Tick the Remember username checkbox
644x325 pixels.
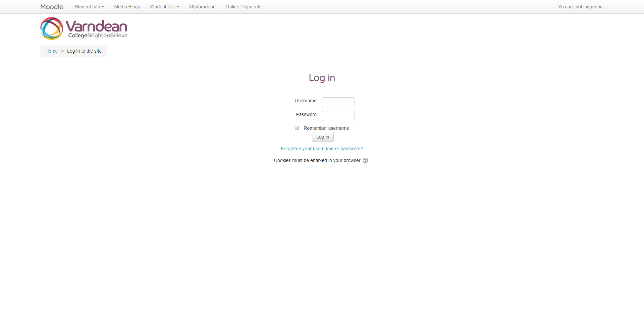tap(297, 128)
